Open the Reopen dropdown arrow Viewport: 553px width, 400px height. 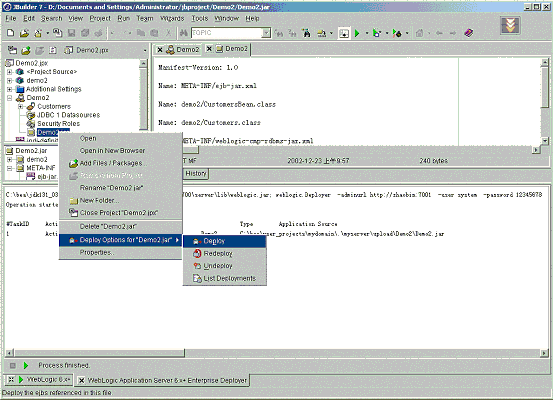coord(47,33)
